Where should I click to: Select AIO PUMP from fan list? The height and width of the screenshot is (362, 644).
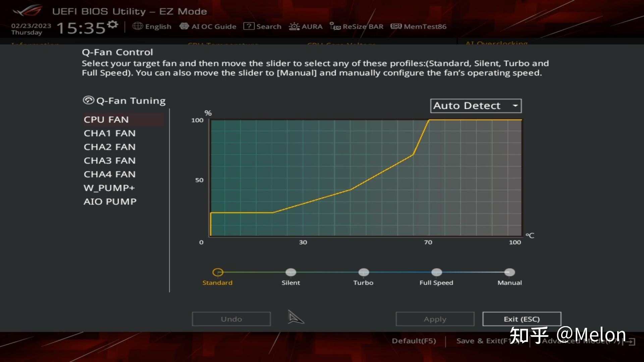point(110,201)
